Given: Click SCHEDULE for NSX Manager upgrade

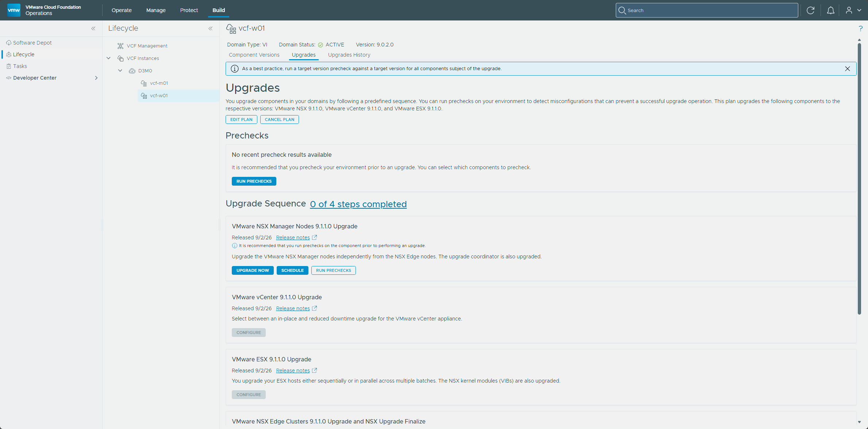Looking at the screenshot, I should 292,270.
